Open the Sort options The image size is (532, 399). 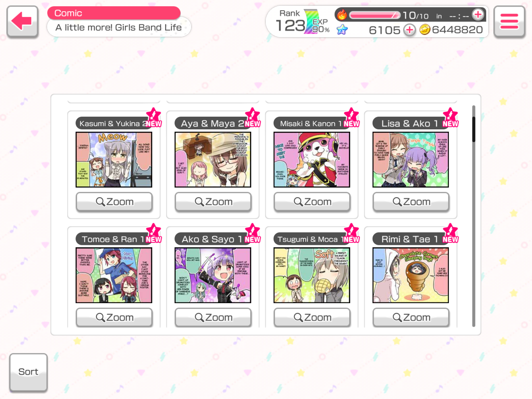pyautogui.click(x=28, y=372)
